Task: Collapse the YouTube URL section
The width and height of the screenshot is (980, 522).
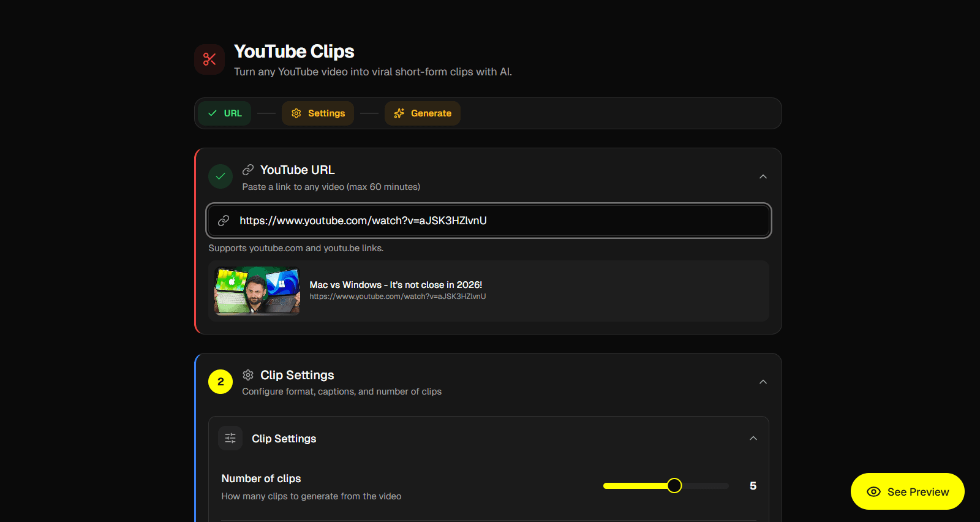Action: [x=763, y=176]
